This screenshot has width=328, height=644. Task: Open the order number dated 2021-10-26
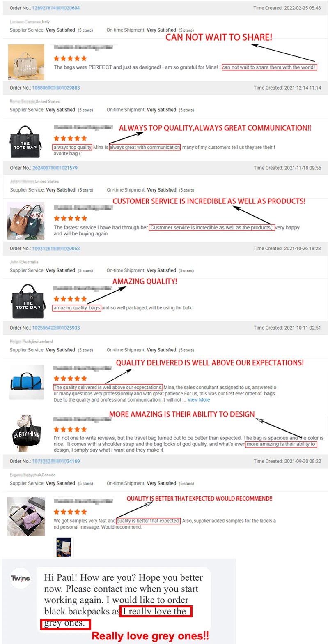(x=56, y=249)
